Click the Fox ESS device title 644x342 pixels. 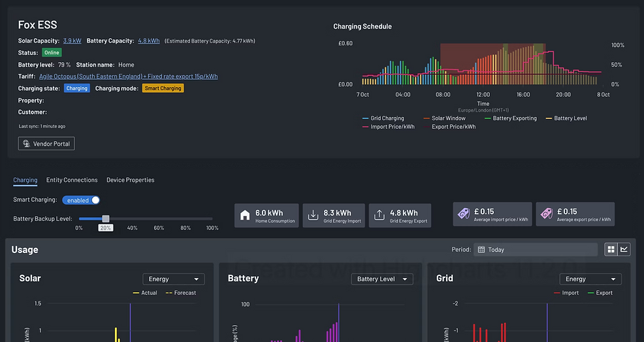coord(37,25)
